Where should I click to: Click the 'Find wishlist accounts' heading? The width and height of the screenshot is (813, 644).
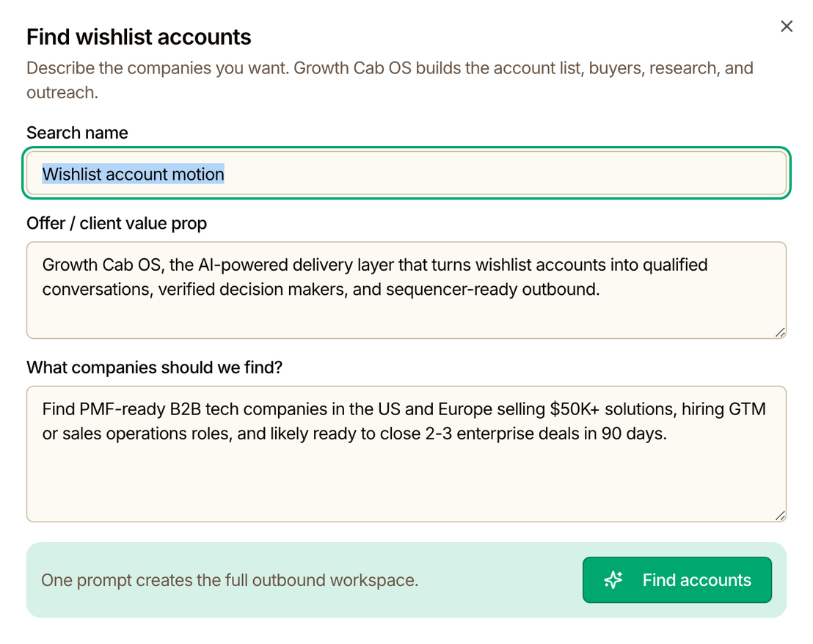[139, 37]
